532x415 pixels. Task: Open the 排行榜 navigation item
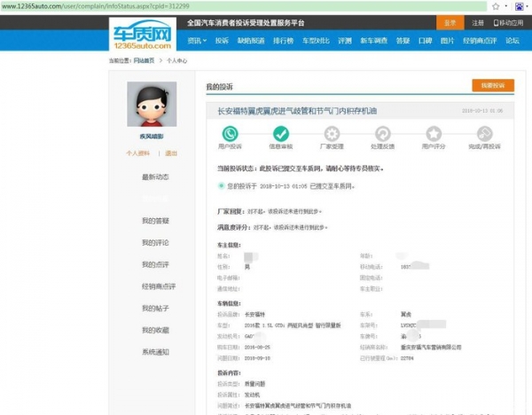tap(284, 41)
